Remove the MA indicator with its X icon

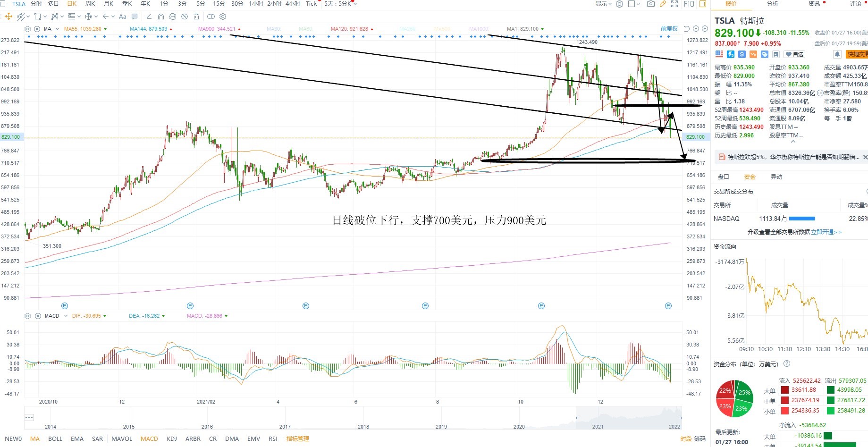37,29
